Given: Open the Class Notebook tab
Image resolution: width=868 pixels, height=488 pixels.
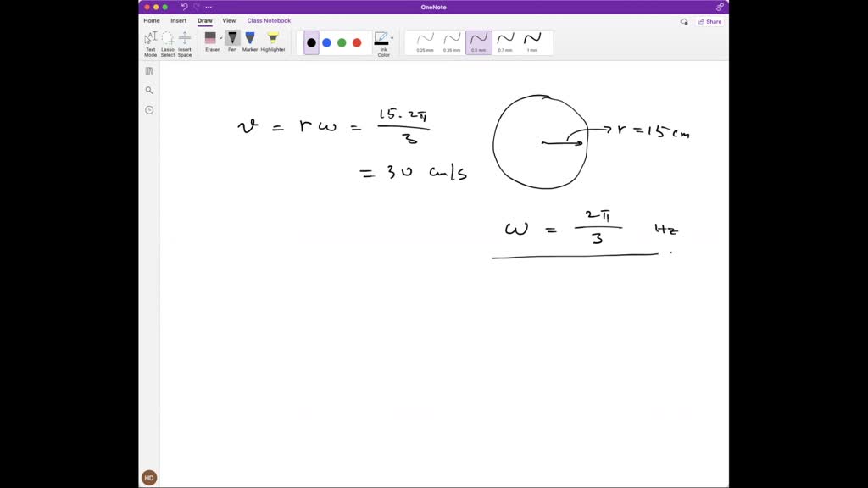Looking at the screenshot, I should (269, 20).
